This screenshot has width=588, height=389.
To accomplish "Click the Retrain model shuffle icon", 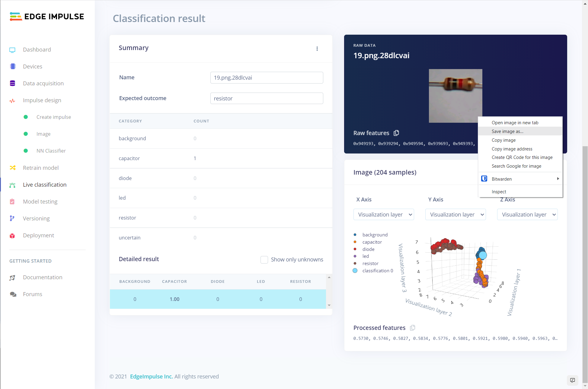I will coord(12,168).
